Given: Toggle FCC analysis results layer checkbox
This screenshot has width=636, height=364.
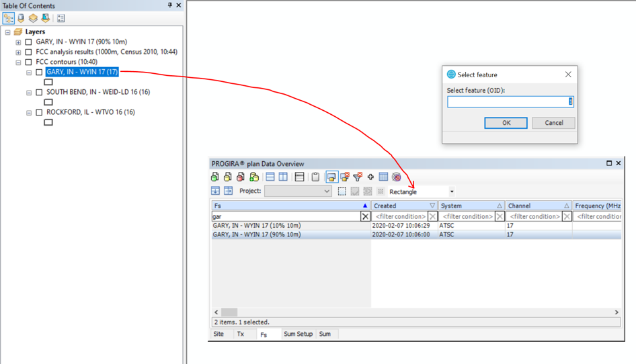Looking at the screenshot, I should [x=28, y=52].
